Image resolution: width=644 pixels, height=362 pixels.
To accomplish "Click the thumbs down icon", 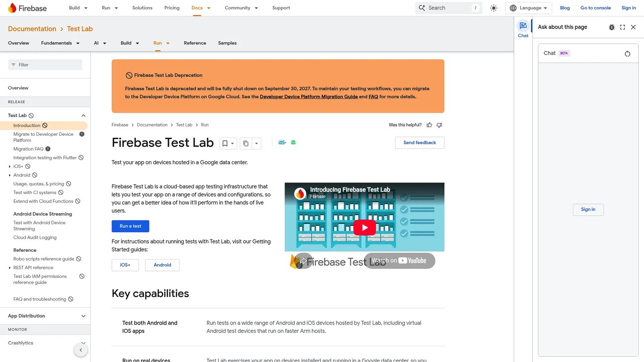I will (439, 125).
